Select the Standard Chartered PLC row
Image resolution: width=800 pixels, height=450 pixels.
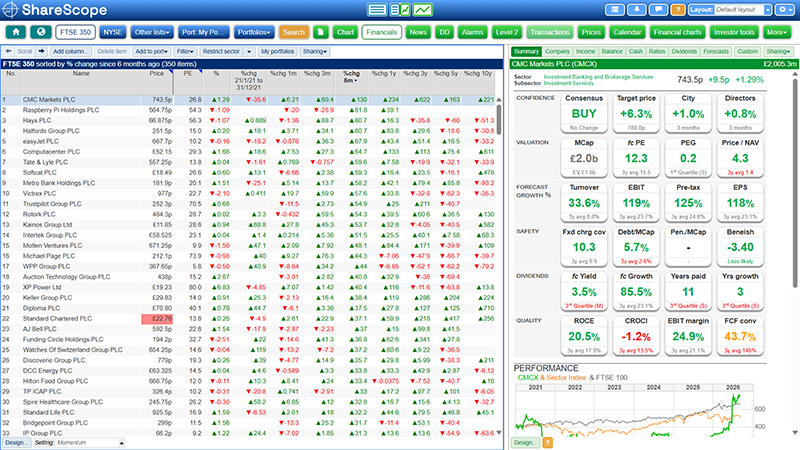pyautogui.click(x=249, y=318)
